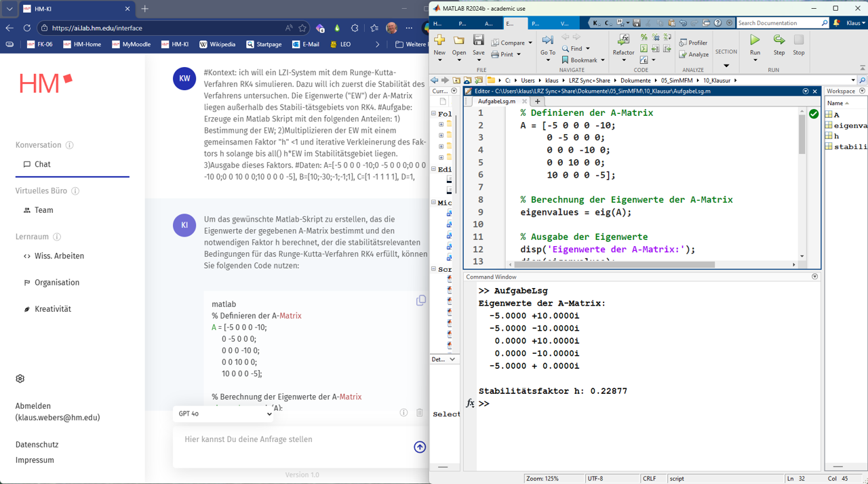Open the GPT 4o model selector

(x=224, y=414)
